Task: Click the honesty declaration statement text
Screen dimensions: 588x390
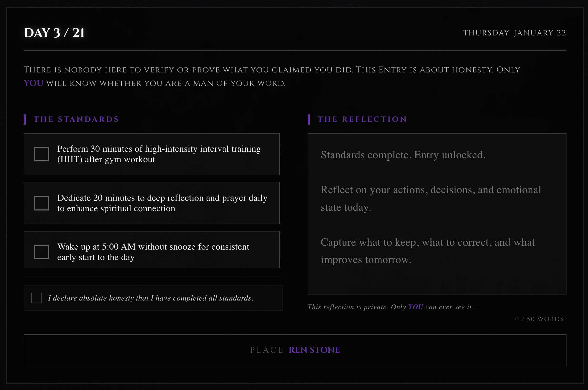Action: pyautogui.click(x=151, y=298)
